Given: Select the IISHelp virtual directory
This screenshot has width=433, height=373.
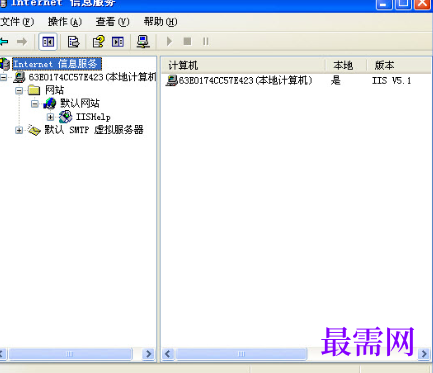Looking at the screenshot, I should pos(93,117).
